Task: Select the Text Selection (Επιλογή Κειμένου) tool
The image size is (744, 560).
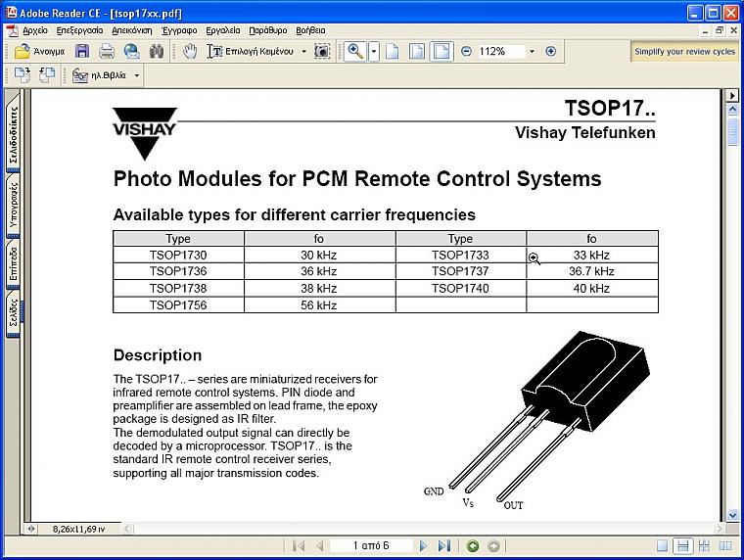Action: pyautogui.click(x=250, y=51)
